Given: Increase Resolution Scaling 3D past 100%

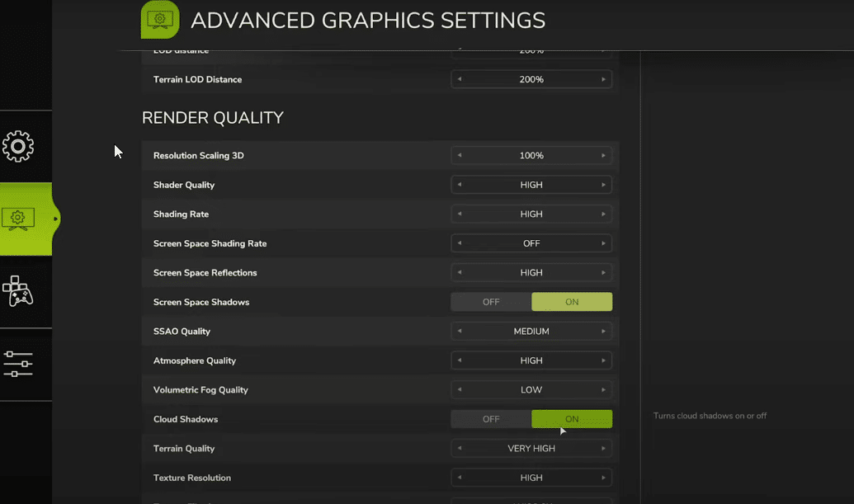Looking at the screenshot, I should tap(604, 156).
